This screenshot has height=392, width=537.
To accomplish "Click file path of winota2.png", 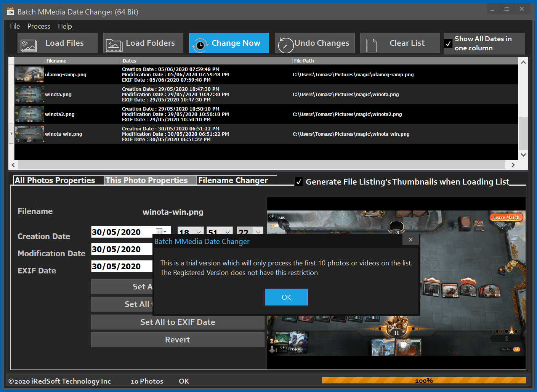I will [x=347, y=114].
